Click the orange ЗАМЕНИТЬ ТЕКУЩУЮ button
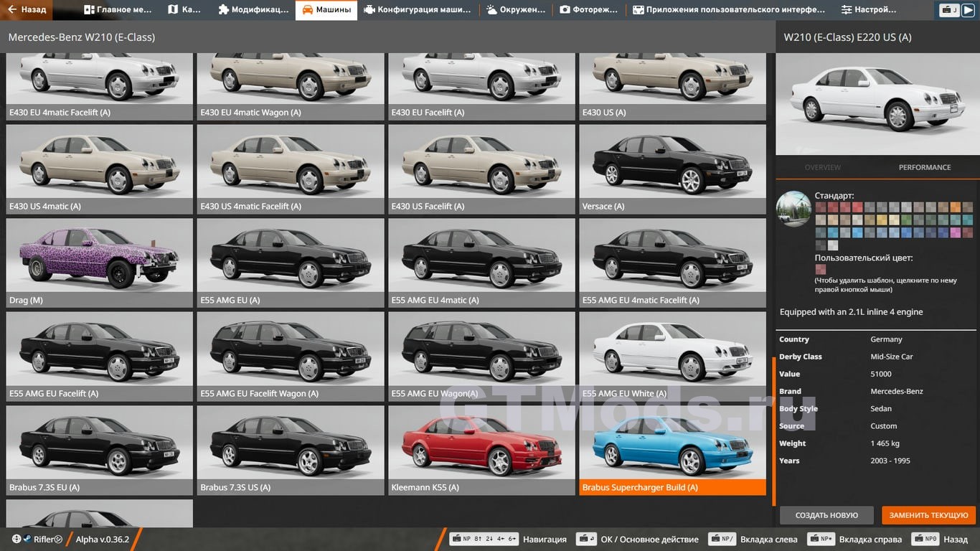 tap(928, 515)
